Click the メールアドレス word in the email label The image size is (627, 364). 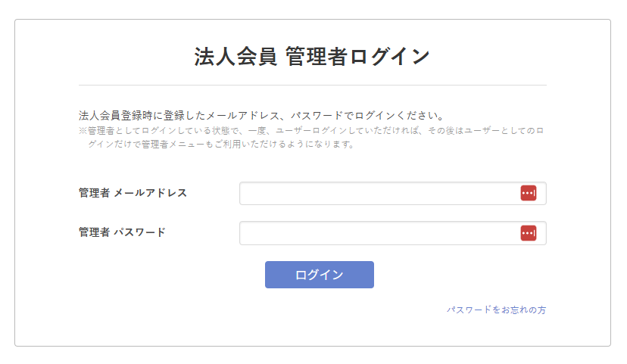pos(150,193)
